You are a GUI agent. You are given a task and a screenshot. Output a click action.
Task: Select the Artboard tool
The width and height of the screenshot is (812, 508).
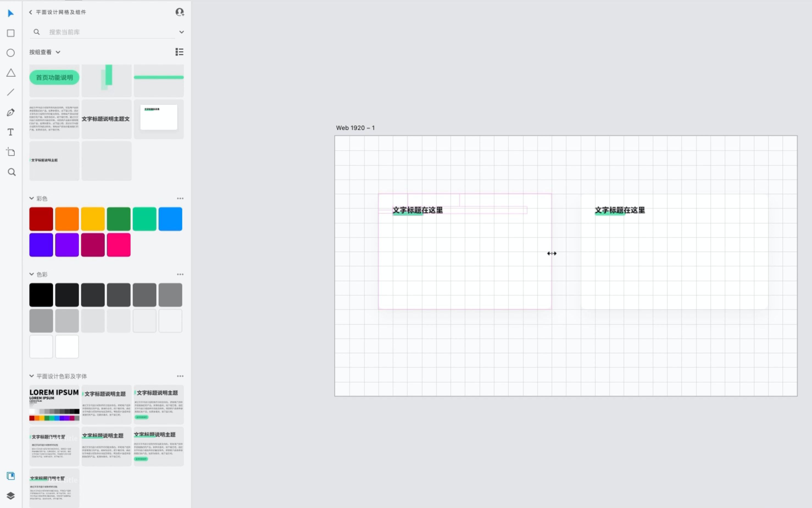tap(11, 152)
